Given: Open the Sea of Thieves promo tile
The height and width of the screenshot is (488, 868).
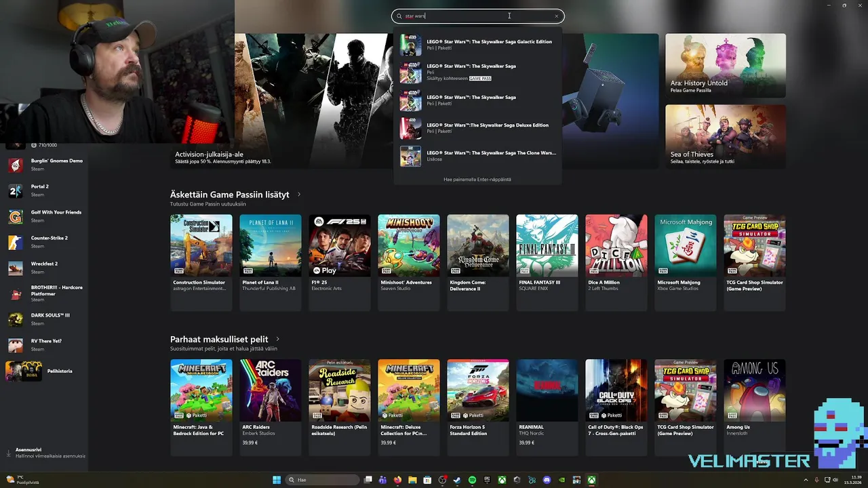Looking at the screenshot, I should [x=726, y=136].
